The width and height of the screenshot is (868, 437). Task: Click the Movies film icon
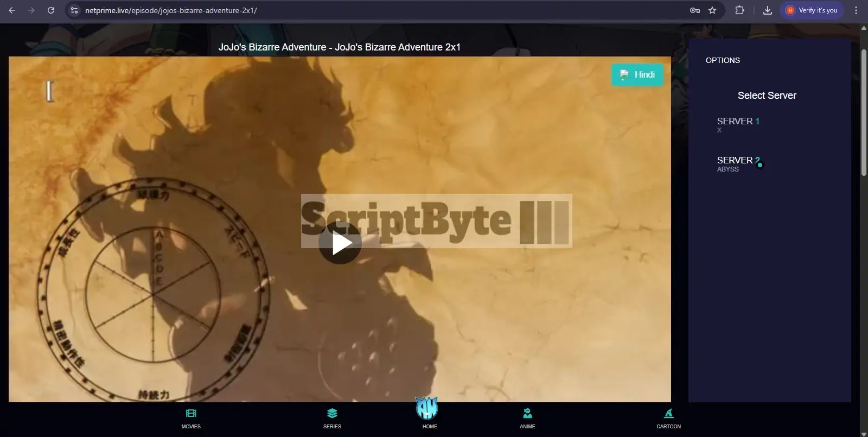pos(191,414)
